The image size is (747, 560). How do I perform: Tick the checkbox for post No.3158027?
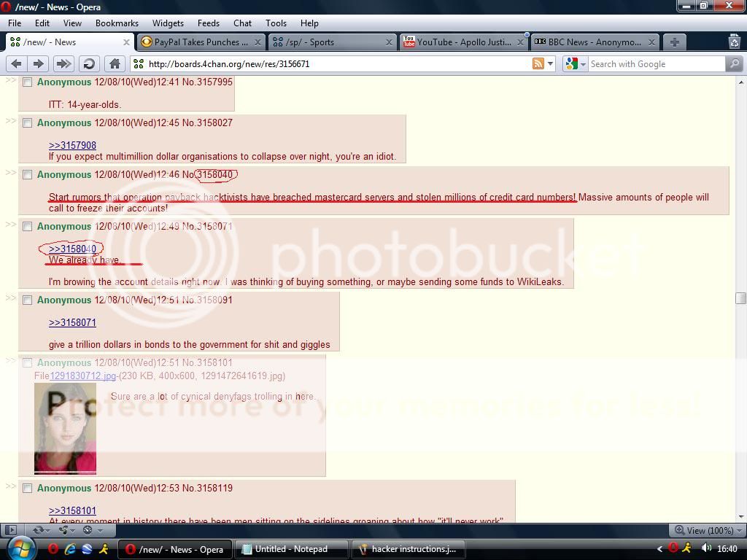(x=28, y=123)
